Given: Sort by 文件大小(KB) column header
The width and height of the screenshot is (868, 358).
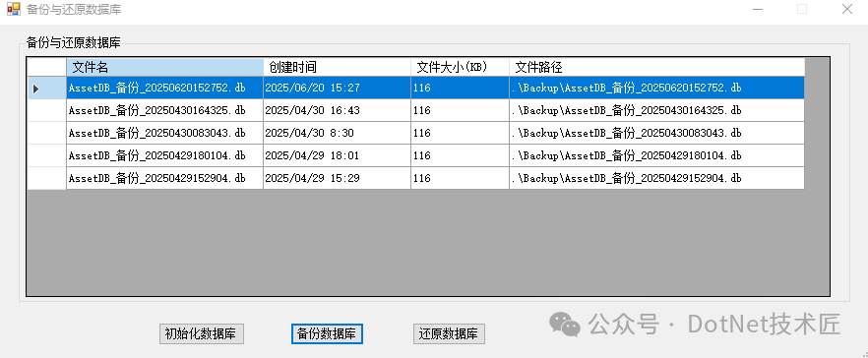Looking at the screenshot, I should (x=460, y=68).
